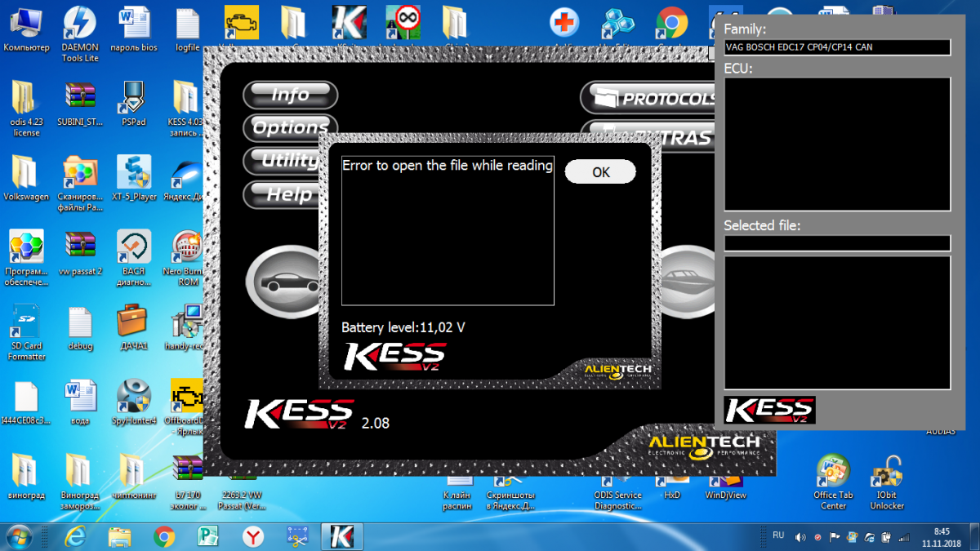Open the odis 4.23 license folder
This screenshot has height=551, width=980.
[x=26, y=109]
